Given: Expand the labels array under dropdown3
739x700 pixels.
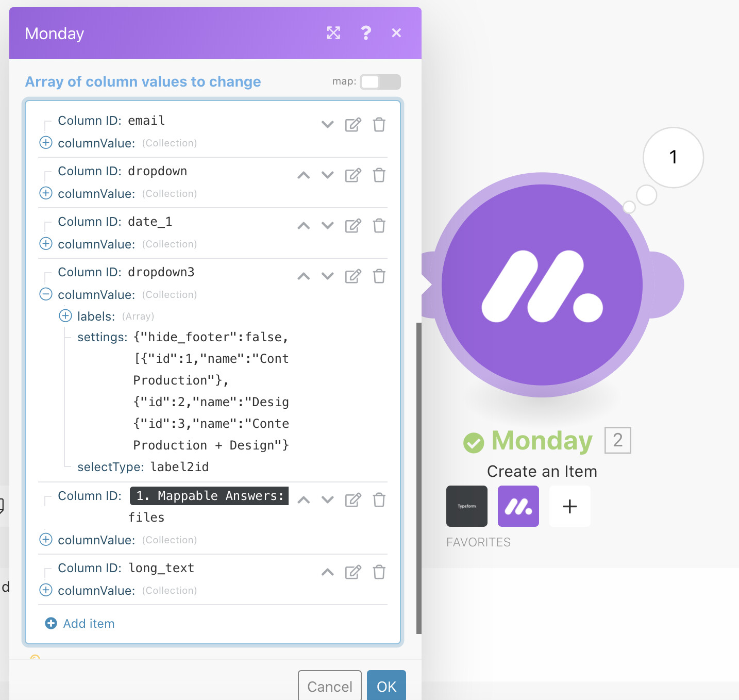Looking at the screenshot, I should 65,315.
